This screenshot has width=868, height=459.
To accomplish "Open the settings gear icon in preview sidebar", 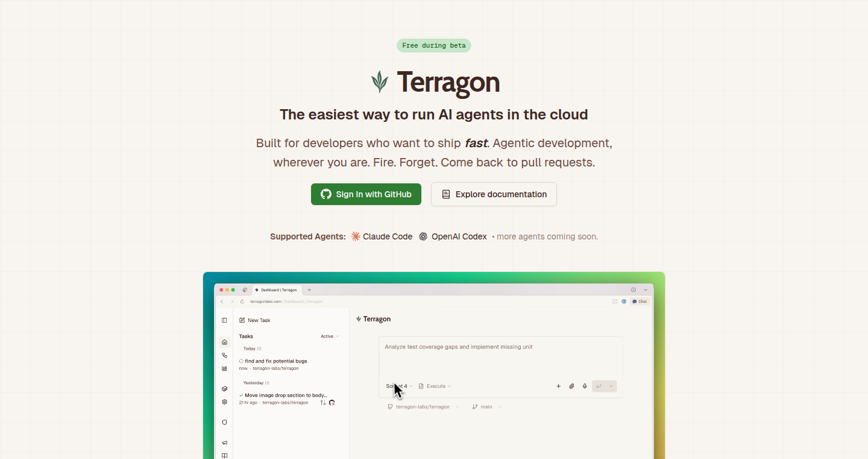I will click(224, 402).
